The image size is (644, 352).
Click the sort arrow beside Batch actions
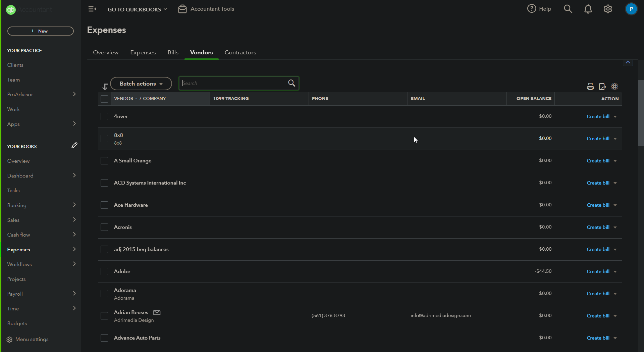pos(105,87)
